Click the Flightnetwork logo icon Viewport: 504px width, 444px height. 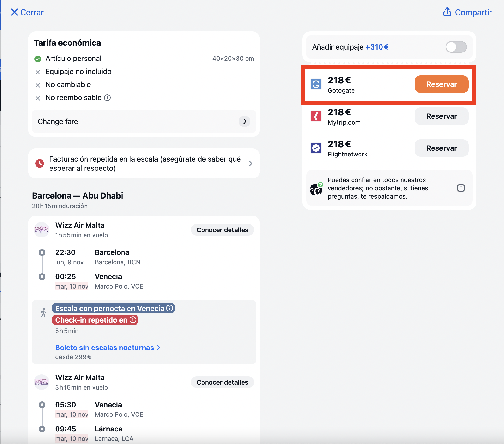[x=316, y=148]
